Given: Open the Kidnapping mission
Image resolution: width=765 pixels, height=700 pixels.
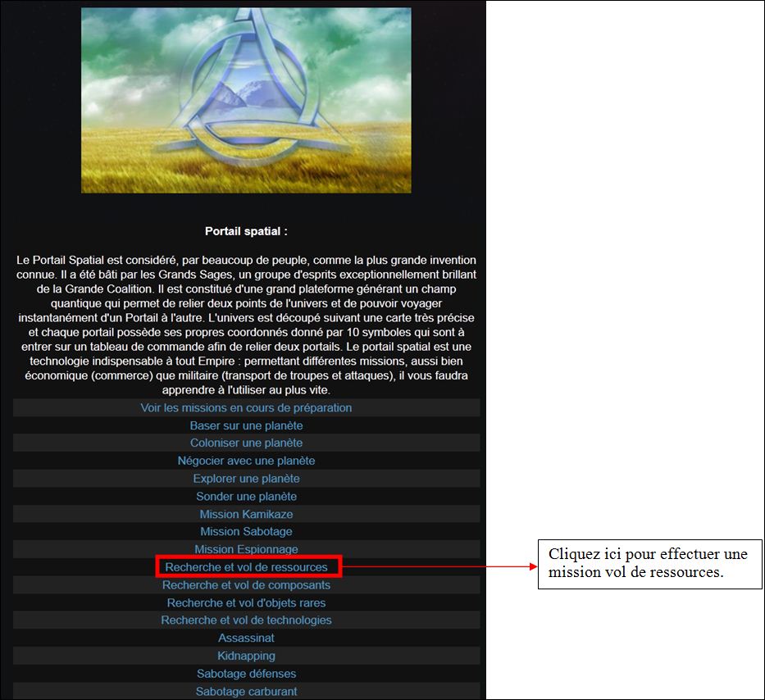Looking at the screenshot, I should pyautogui.click(x=246, y=656).
